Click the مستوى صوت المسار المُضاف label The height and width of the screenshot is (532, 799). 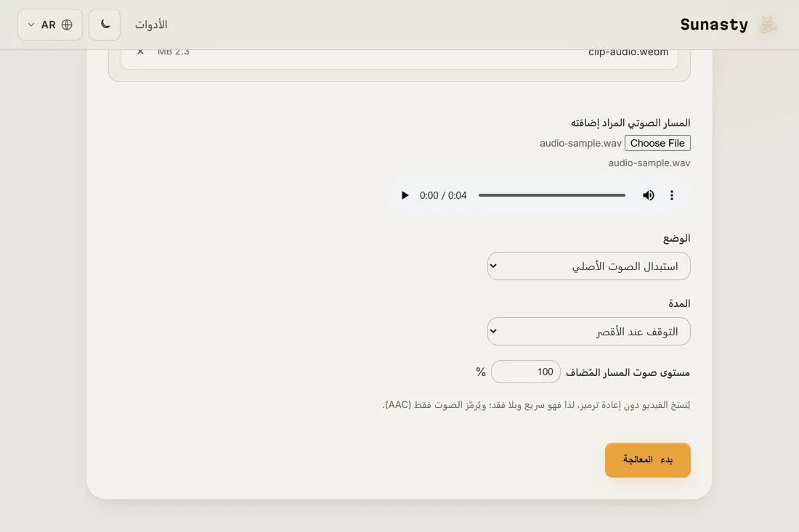coord(628,372)
